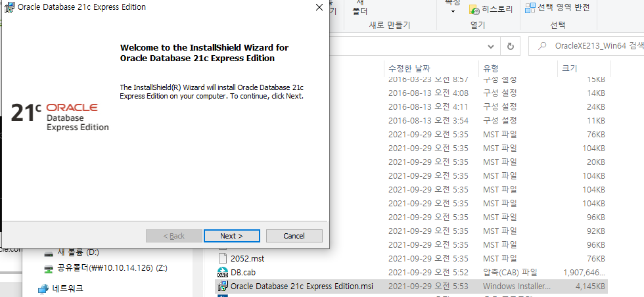Sort by Modified date (수정한 날짜) column
This screenshot has height=297, width=644.
point(409,68)
